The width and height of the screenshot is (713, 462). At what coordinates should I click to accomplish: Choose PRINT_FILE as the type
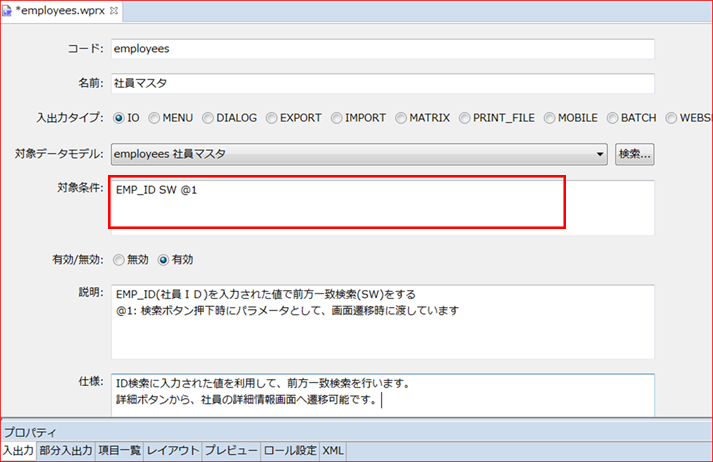464,118
